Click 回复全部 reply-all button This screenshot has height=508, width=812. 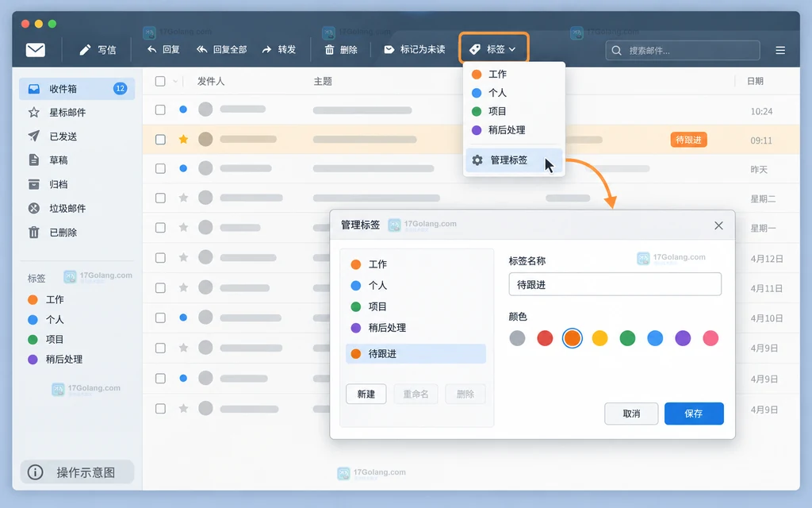click(222, 50)
